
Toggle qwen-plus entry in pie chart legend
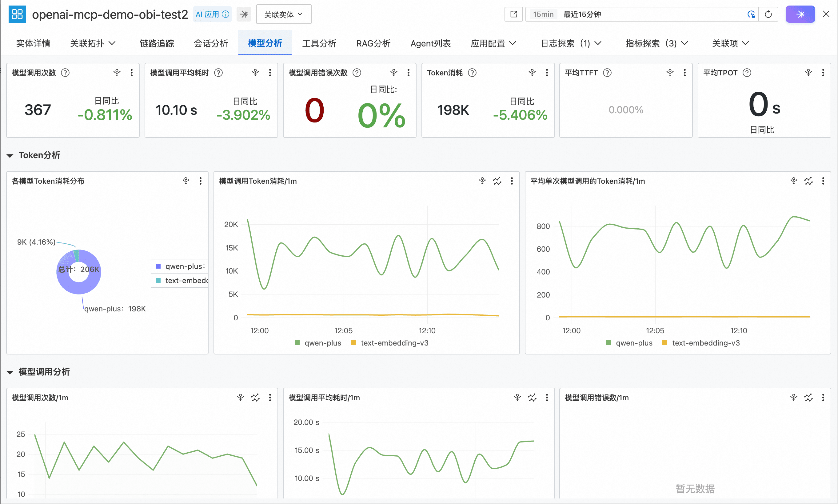click(180, 266)
